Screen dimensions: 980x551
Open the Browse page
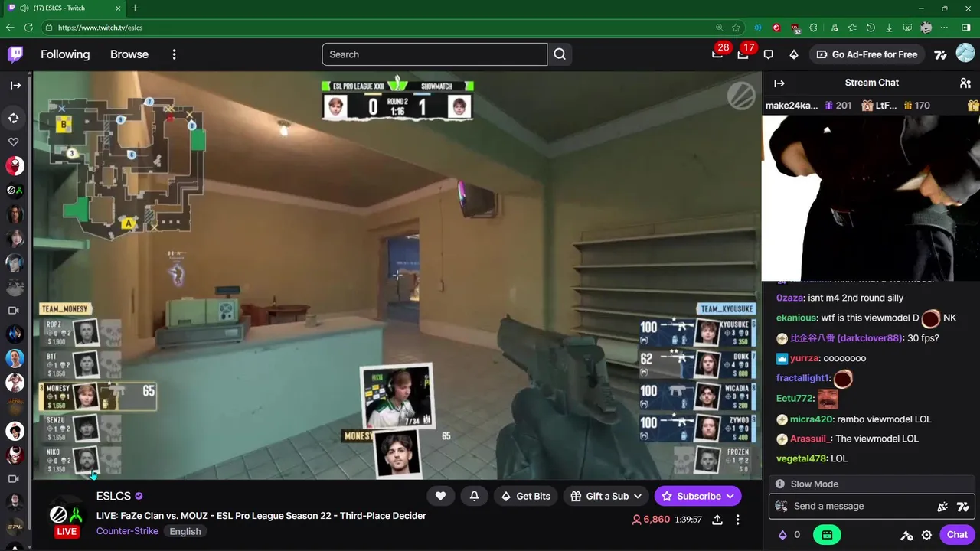[x=129, y=54]
